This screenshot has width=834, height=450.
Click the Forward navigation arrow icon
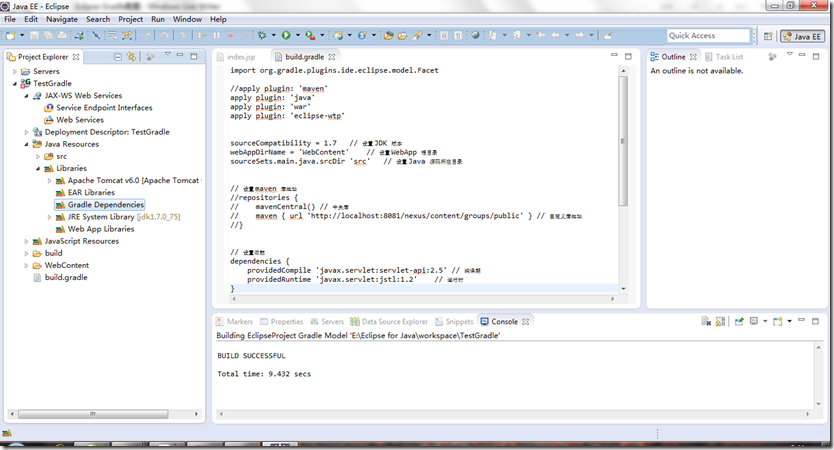pos(580,36)
